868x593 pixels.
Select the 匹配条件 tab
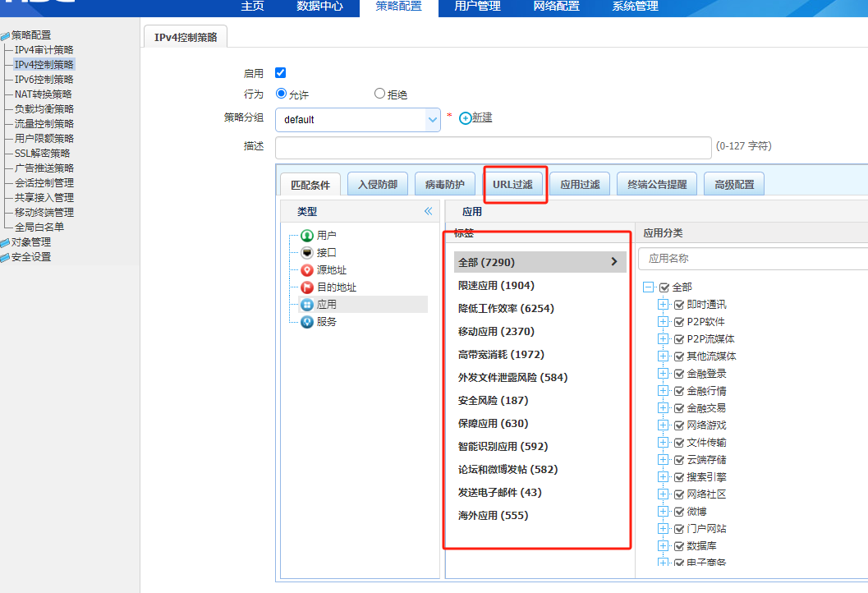310,185
